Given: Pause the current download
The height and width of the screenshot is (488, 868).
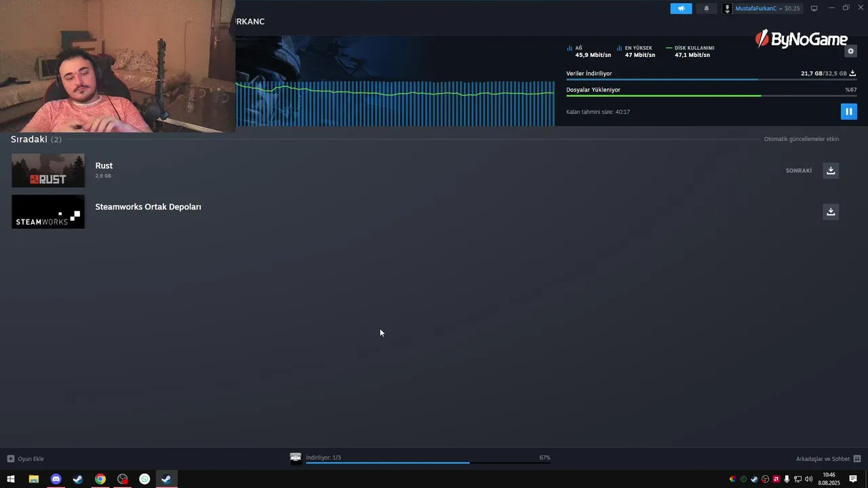Looking at the screenshot, I should 849,111.
